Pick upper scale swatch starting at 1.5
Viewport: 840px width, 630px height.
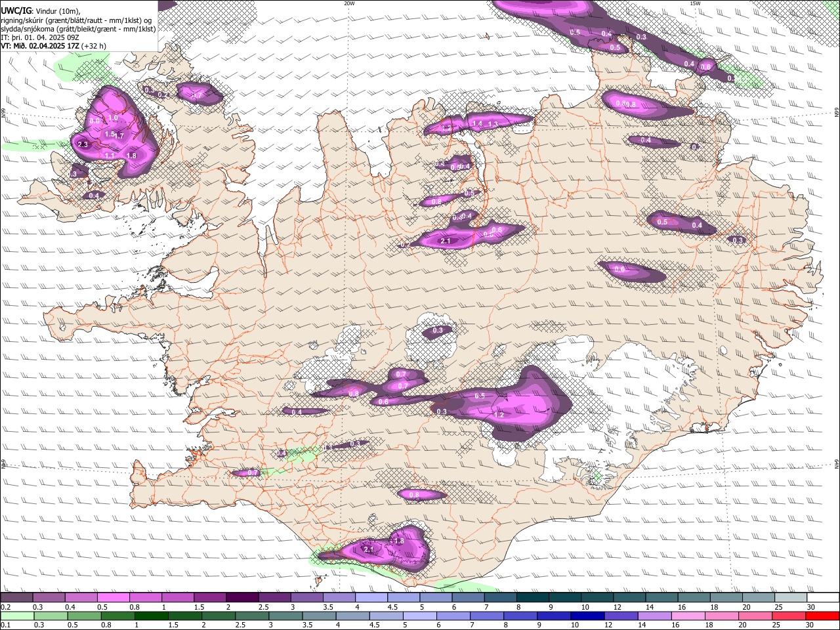pos(210,597)
